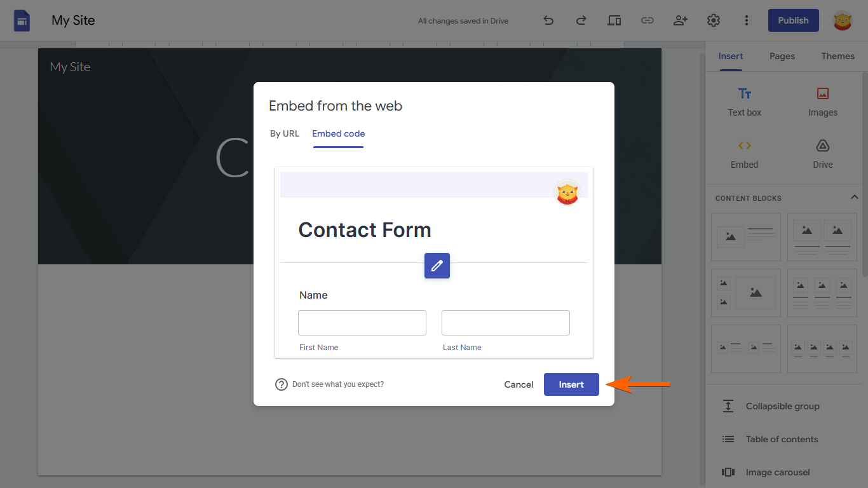This screenshot has width=868, height=488.
Task: Switch to the By URL tab
Action: coord(285,133)
